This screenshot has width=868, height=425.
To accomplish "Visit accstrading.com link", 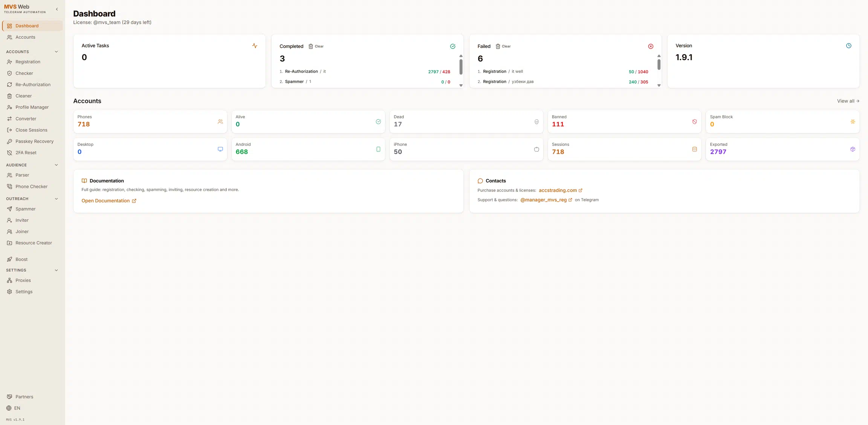I will coord(561,190).
